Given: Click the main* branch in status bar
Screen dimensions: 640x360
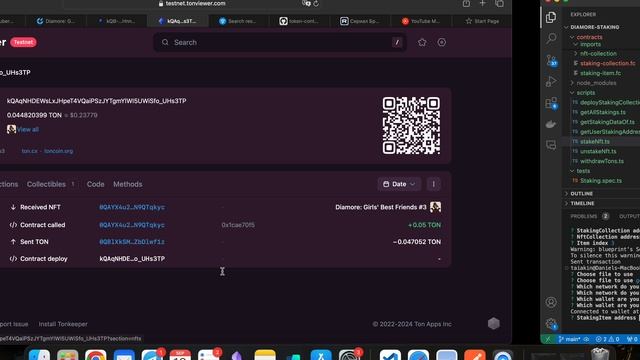Looking at the screenshot, I should [569, 339].
